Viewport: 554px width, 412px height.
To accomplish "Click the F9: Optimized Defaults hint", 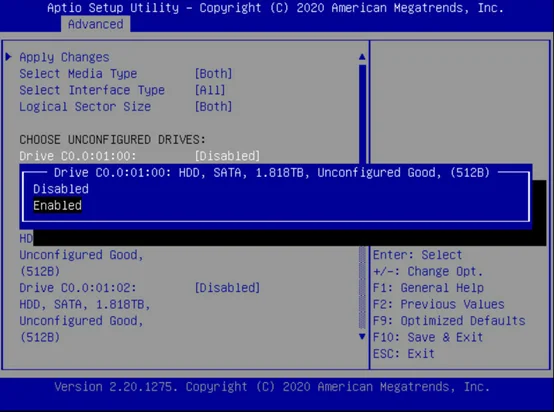I will pos(449,320).
